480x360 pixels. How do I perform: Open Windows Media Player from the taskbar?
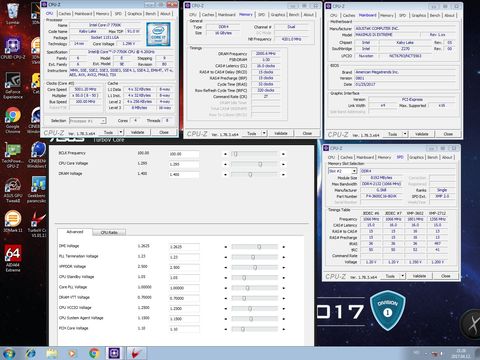click(x=72, y=353)
